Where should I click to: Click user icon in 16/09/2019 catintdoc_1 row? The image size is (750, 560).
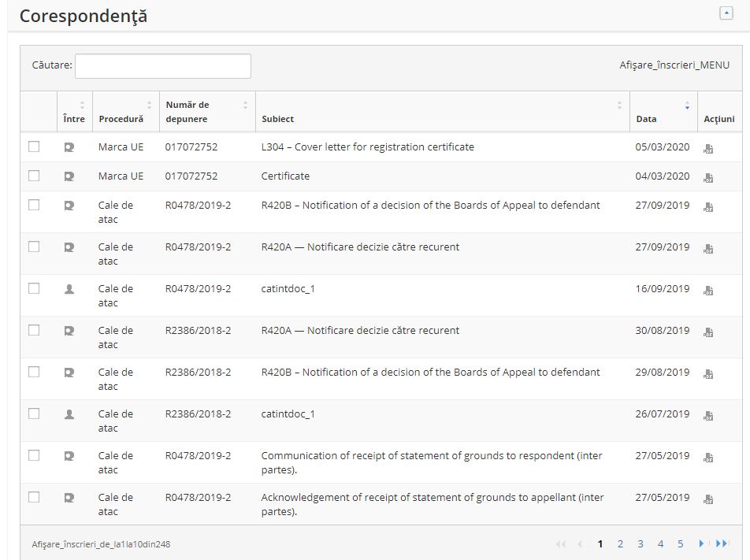(69, 289)
